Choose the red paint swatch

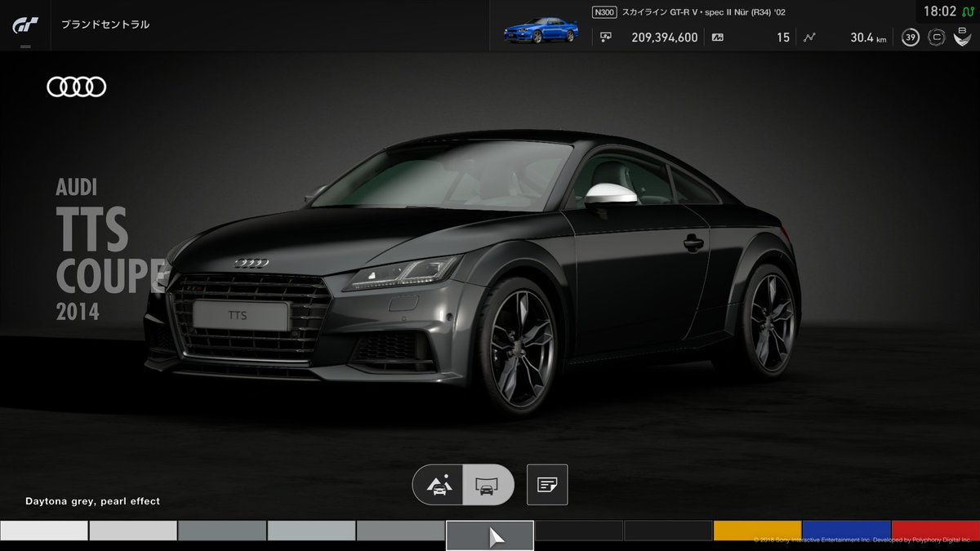tap(936, 531)
